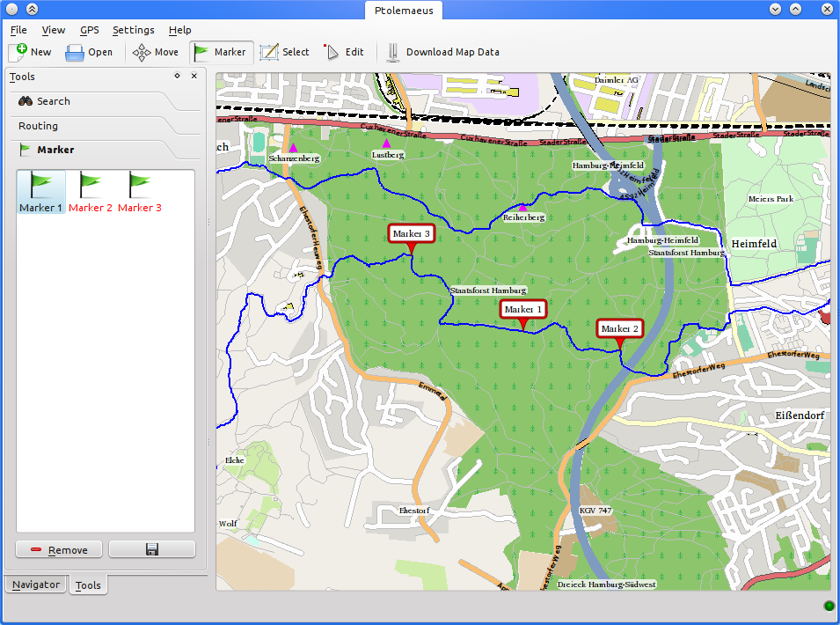Viewport: 840px width, 625px height.
Task: Open the GPS menu
Action: tap(89, 30)
